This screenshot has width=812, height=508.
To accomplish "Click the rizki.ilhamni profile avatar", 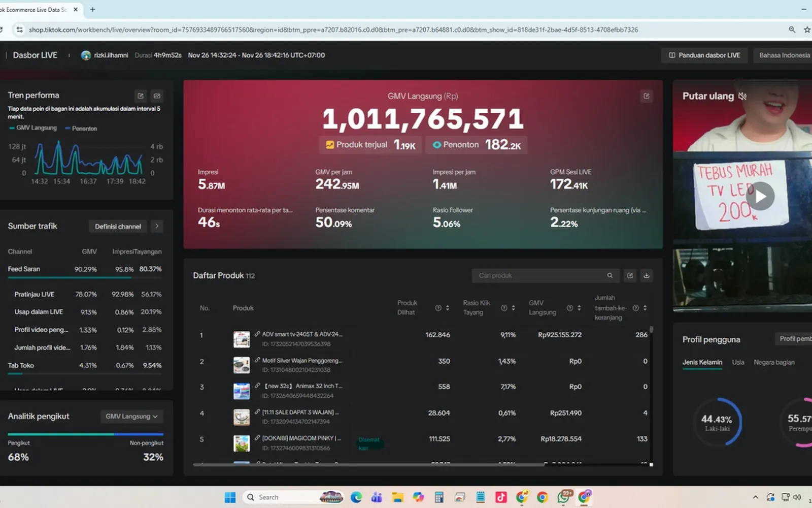I will 86,55.
